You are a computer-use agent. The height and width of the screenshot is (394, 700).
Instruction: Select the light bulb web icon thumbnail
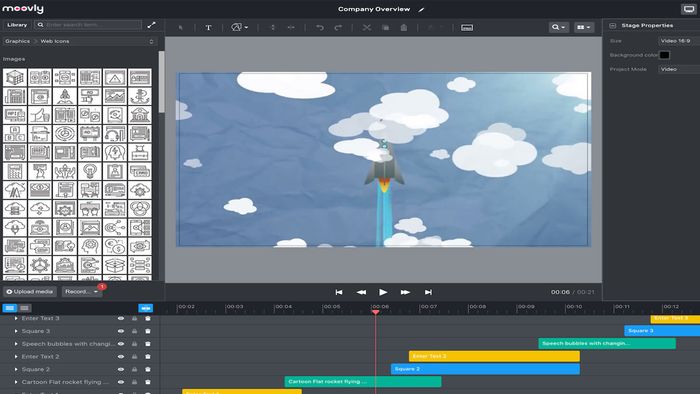(90, 171)
